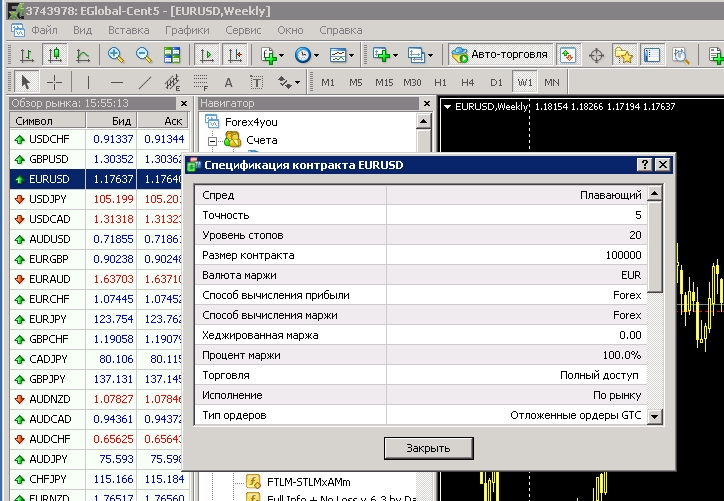724x501 pixels.
Task: Select the horizontal line tool
Action: 117,83
